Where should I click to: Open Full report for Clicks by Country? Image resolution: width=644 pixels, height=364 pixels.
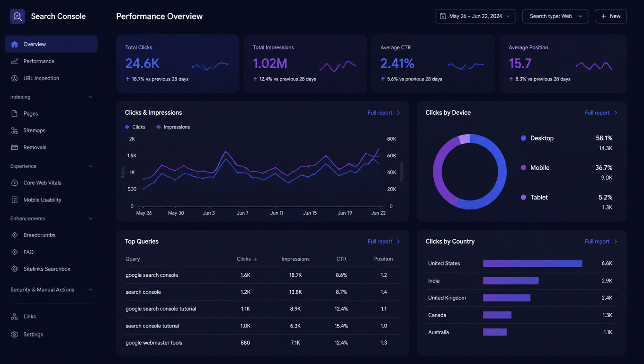601,242
